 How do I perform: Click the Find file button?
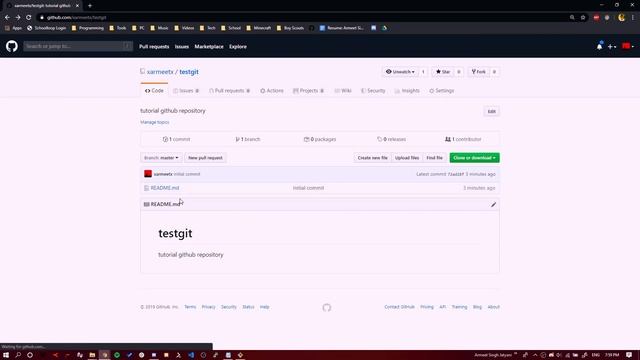[x=434, y=158]
